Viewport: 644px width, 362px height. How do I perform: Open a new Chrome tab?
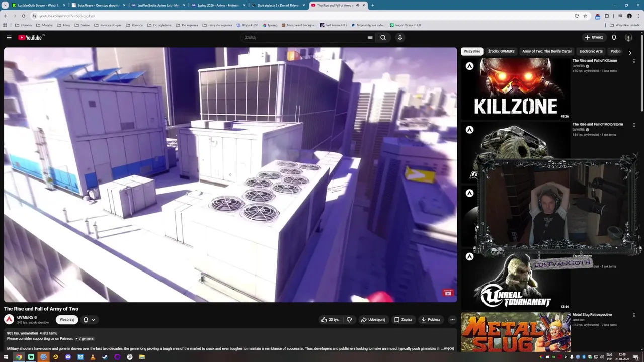coord(372,5)
